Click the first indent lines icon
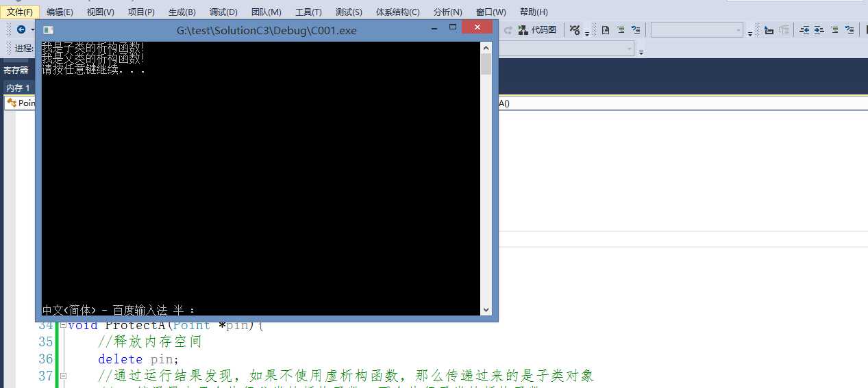The image size is (868, 388). tap(621, 29)
